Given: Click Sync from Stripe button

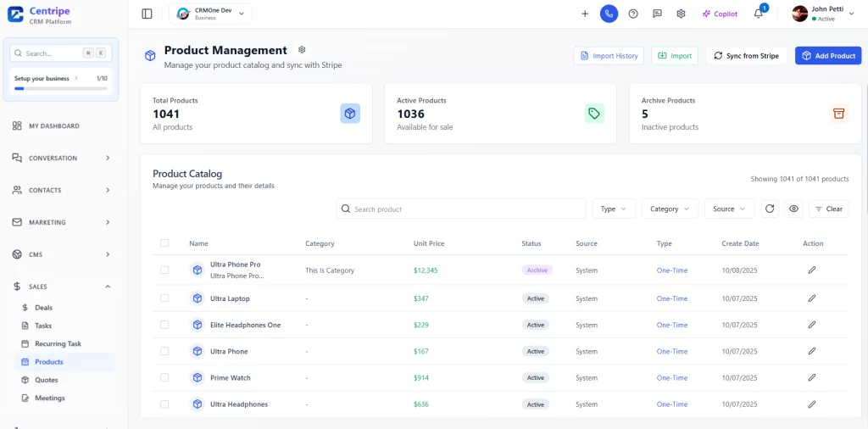Looking at the screenshot, I should 746,55.
